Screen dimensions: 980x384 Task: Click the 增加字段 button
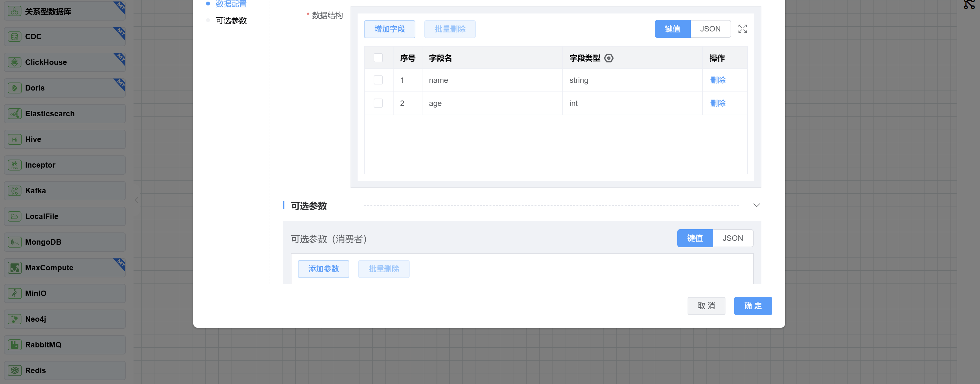(x=389, y=29)
